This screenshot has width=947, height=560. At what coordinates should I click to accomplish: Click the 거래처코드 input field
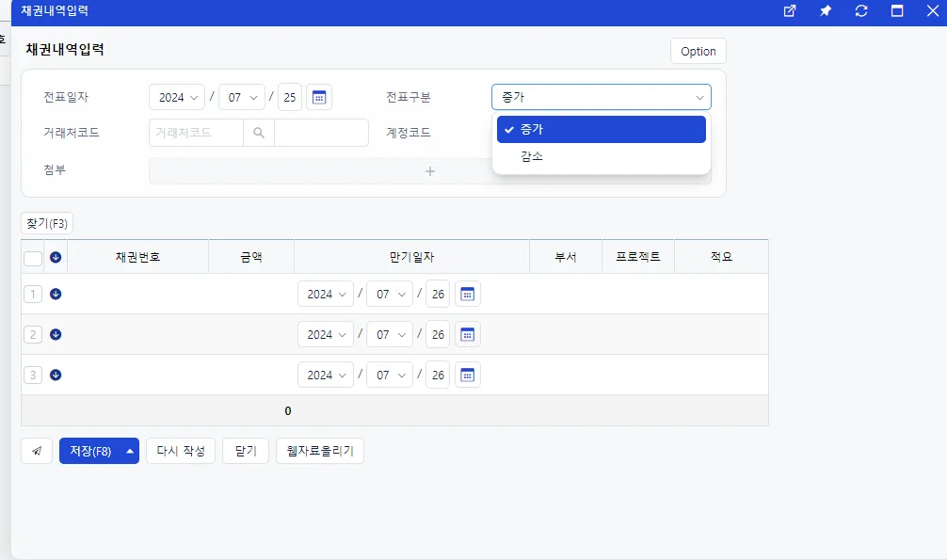(197, 133)
